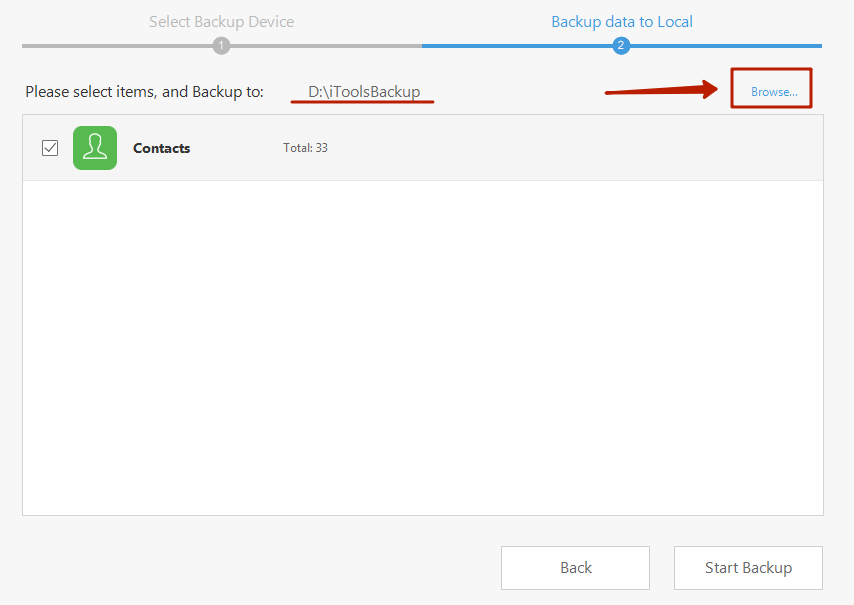This screenshot has height=605, width=854.
Task: Click the green Contacts person icon
Action: (95, 148)
